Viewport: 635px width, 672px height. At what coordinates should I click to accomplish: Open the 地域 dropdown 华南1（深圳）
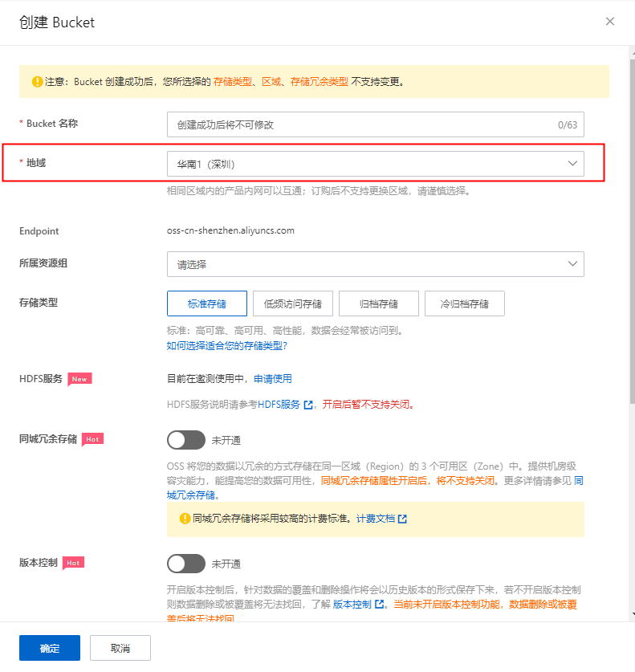pos(376,164)
